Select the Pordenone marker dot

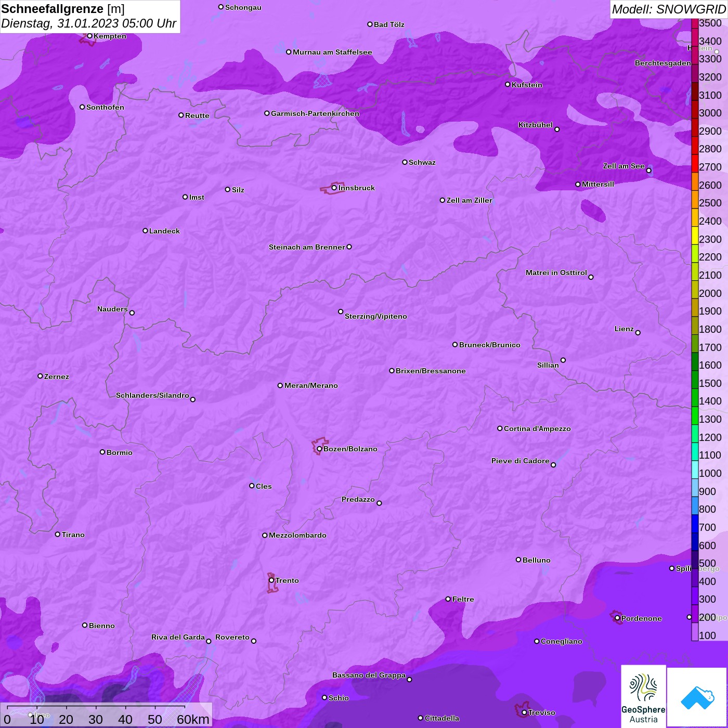pyautogui.click(x=617, y=618)
